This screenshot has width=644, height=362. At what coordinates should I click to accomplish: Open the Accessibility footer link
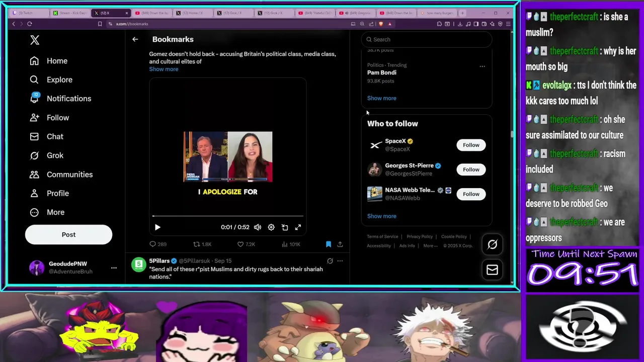point(379,246)
